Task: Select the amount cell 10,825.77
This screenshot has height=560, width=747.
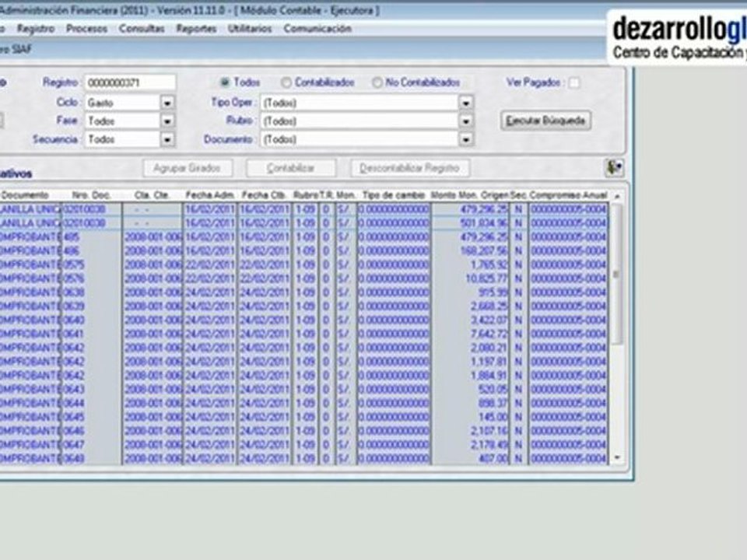Action: click(470, 278)
